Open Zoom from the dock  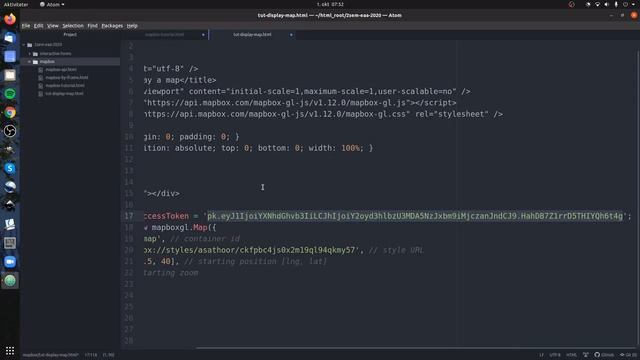click(x=10, y=262)
